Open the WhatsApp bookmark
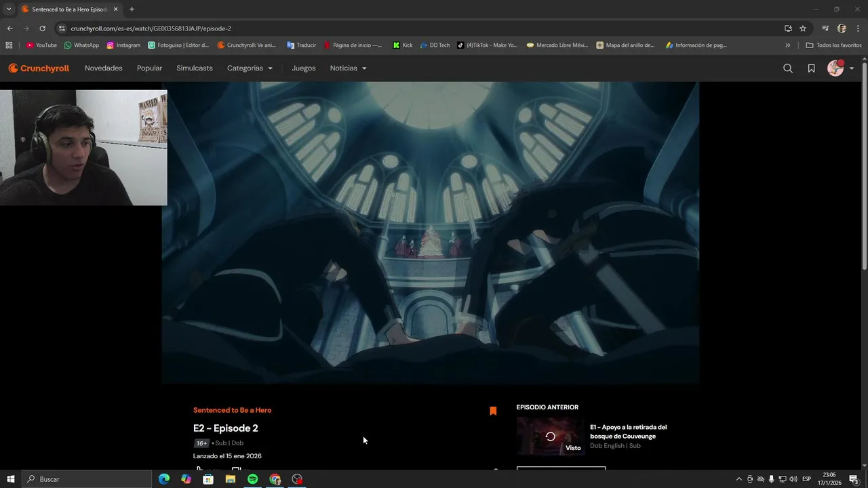This screenshot has height=488, width=868. (81, 45)
